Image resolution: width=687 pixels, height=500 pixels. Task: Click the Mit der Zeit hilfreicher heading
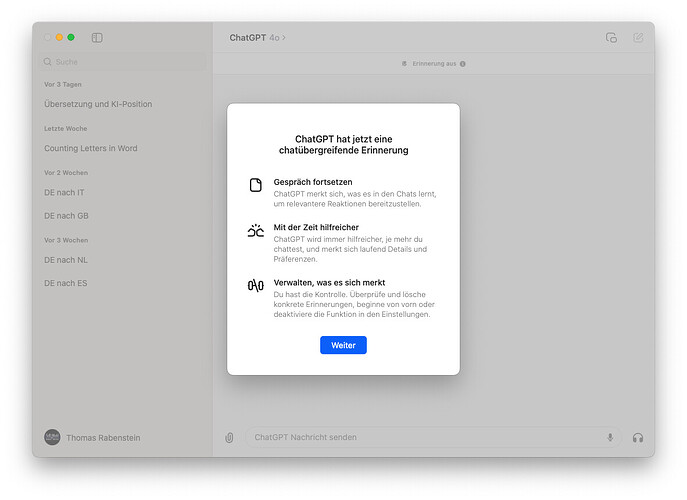[x=316, y=227]
